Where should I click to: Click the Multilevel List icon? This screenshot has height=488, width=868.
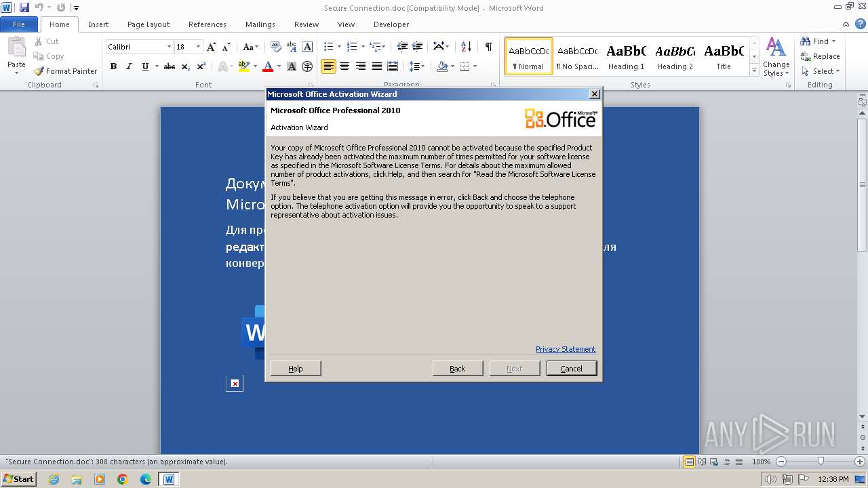375,47
